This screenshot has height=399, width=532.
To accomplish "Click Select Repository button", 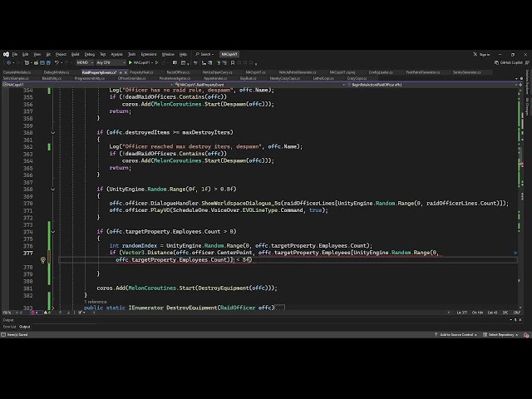I will [500, 334].
